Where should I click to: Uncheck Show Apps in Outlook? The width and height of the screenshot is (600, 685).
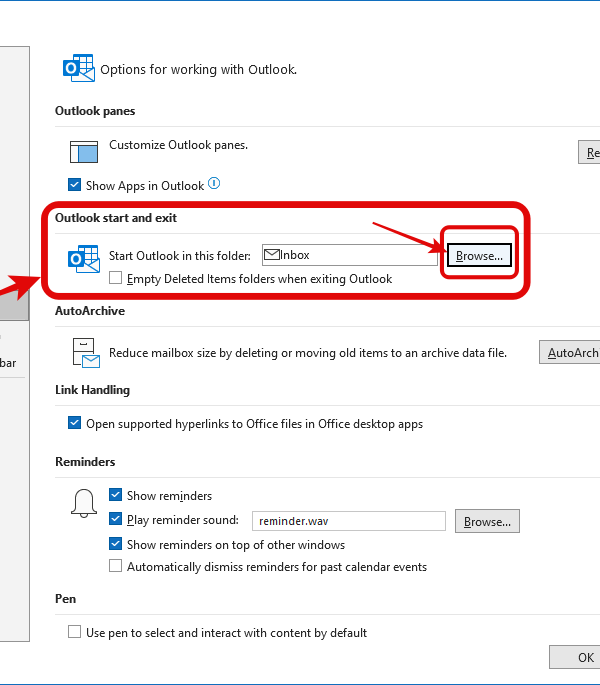coord(74,185)
